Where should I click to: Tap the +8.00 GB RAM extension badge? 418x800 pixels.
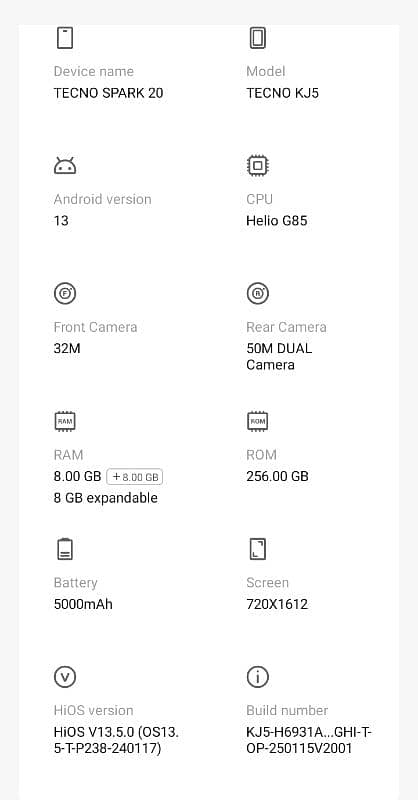(x=134, y=477)
